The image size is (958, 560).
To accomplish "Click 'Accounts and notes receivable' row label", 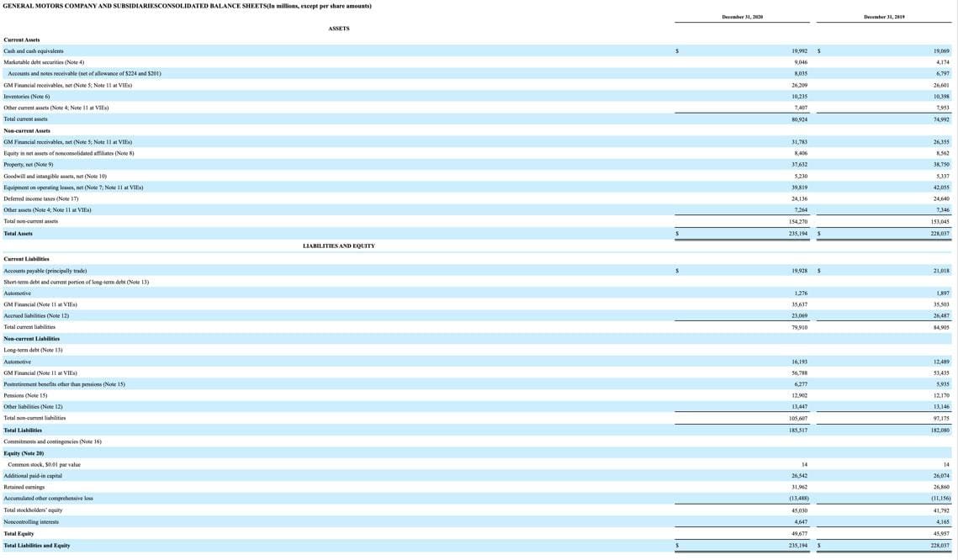I will click(x=84, y=73).
